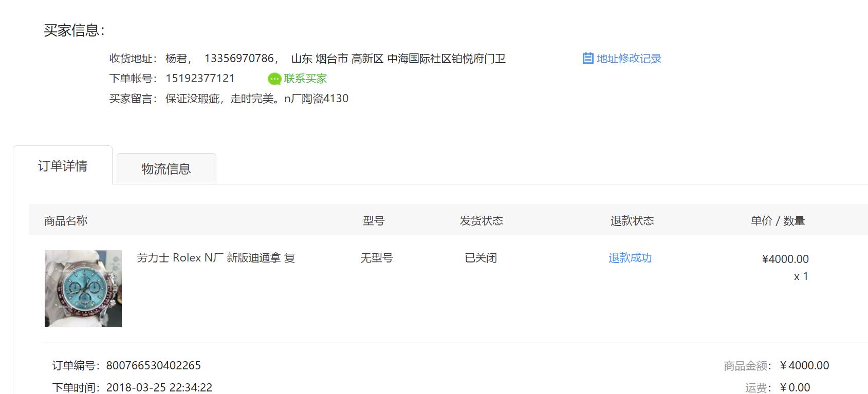This screenshot has height=394, width=868.
Task: Click the 发货状态 column header
Action: tap(482, 221)
